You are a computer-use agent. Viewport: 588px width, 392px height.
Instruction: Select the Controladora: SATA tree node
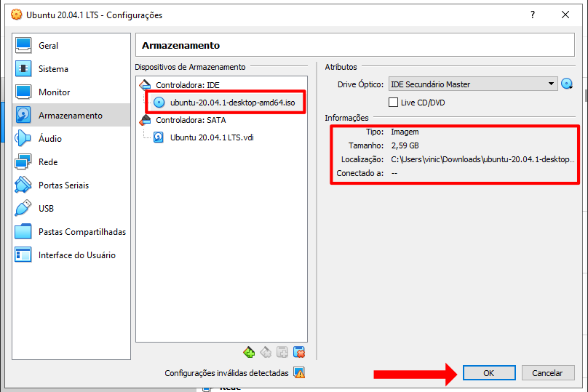(x=191, y=120)
